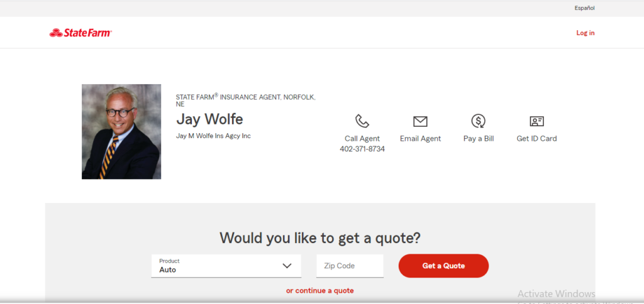644x304 pixels.
Task: Click Jay Wolfe's agent profile photo
Action: pyautogui.click(x=121, y=132)
